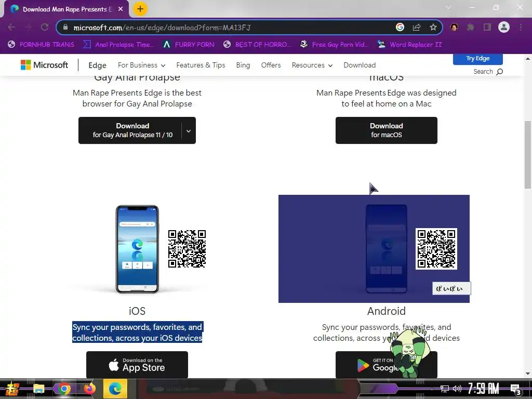This screenshot has height=399, width=532.
Task: Click the Microsoft logo
Action: pyautogui.click(x=45, y=65)
